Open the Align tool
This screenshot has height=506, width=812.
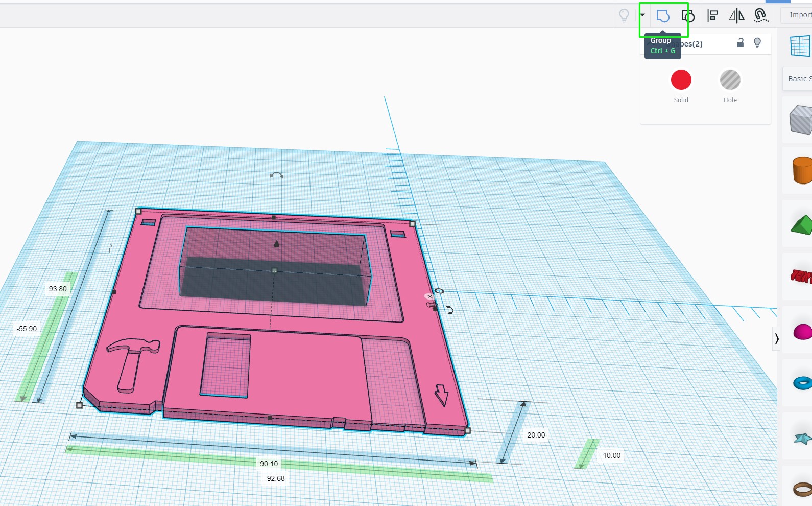pyautogui.click(x=713, y=16)
